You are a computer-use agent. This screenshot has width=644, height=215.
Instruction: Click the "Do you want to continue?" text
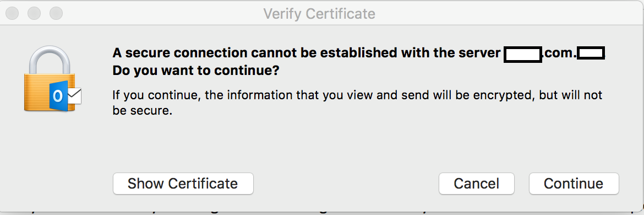[196, 71]
